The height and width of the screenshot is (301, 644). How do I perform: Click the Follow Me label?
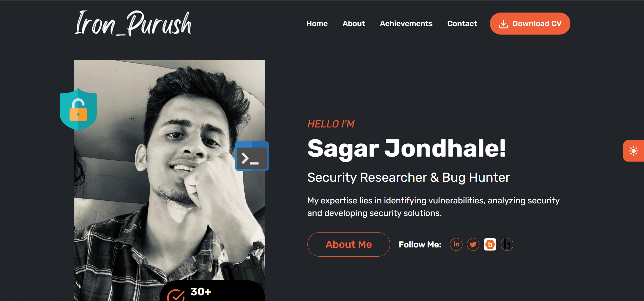tap(420, 245)
